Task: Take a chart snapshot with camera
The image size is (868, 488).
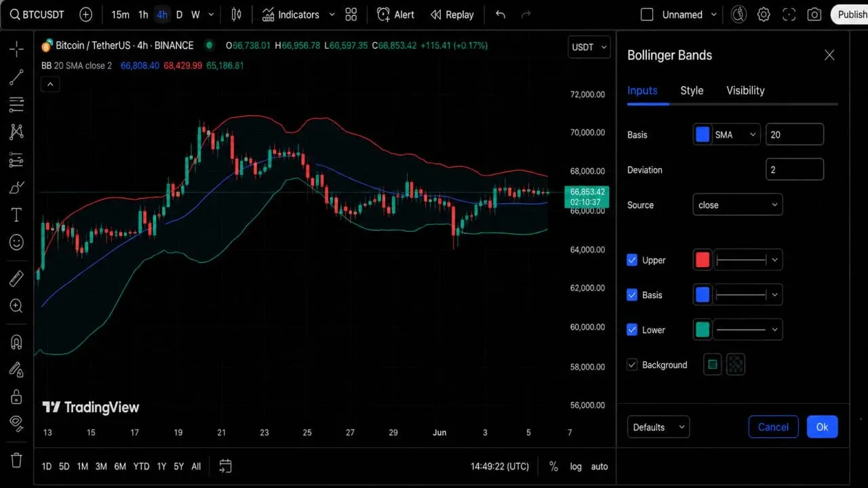Action: (814, 14)
